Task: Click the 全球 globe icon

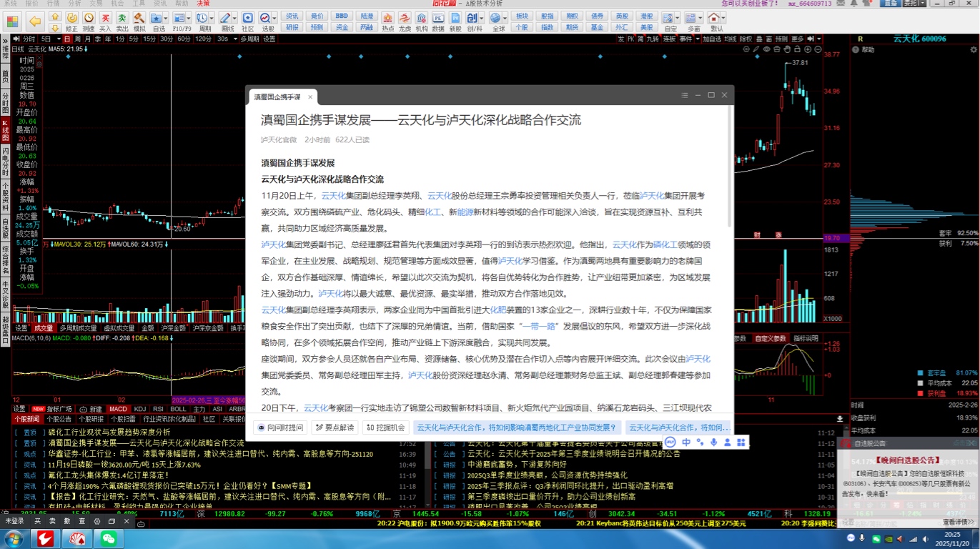Action: pyautogui.click(x=495, y=17)
